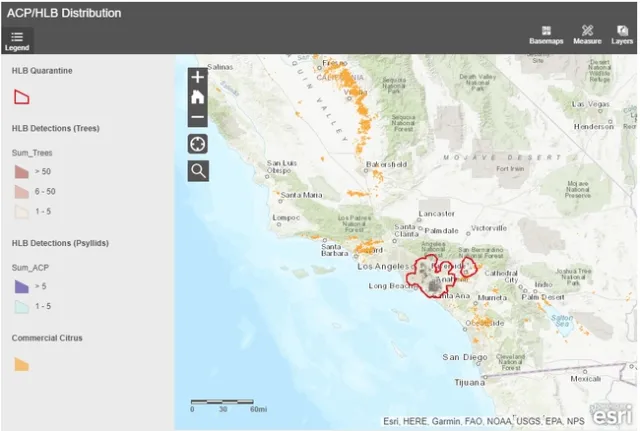Screen dimensions: 640x431
Task: Click the 1 - 5 trees legend swatch
Action: [22, 211]
